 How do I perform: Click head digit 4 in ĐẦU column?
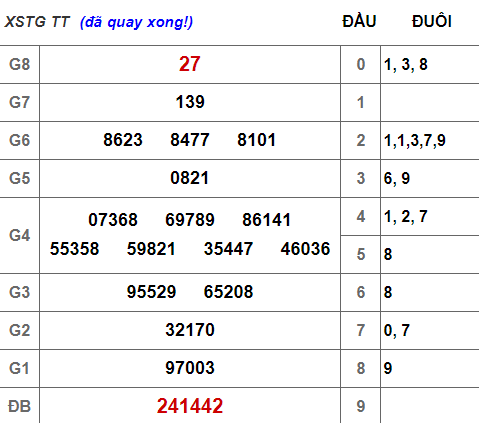click(361, 217)
